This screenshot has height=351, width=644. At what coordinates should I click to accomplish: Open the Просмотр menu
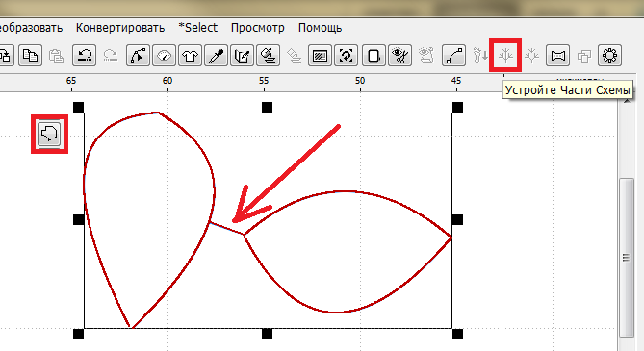click(258, 28)
